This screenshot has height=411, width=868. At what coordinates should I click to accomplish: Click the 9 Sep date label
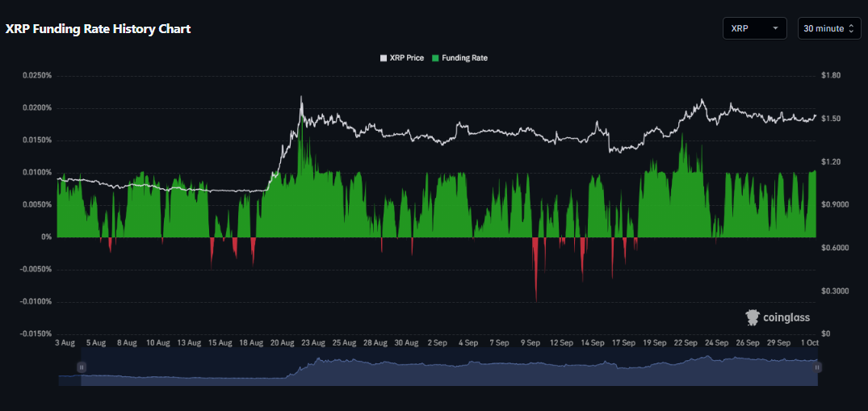tap(530, 343)
